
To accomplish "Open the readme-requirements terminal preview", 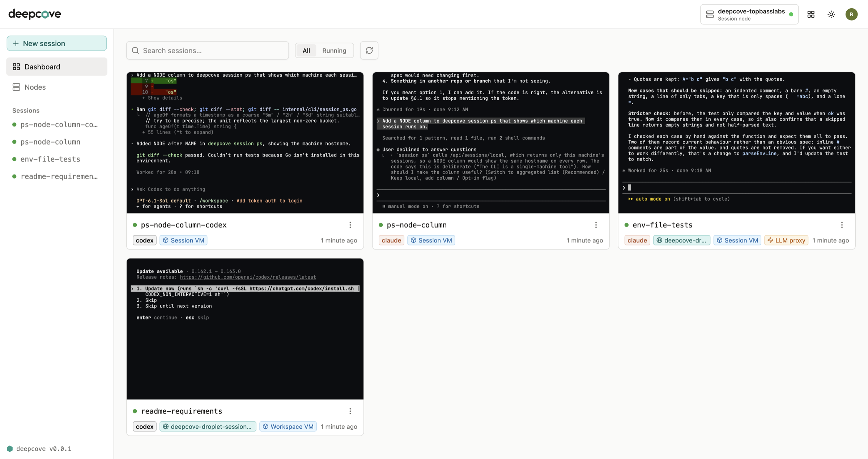I will point(245,329).
